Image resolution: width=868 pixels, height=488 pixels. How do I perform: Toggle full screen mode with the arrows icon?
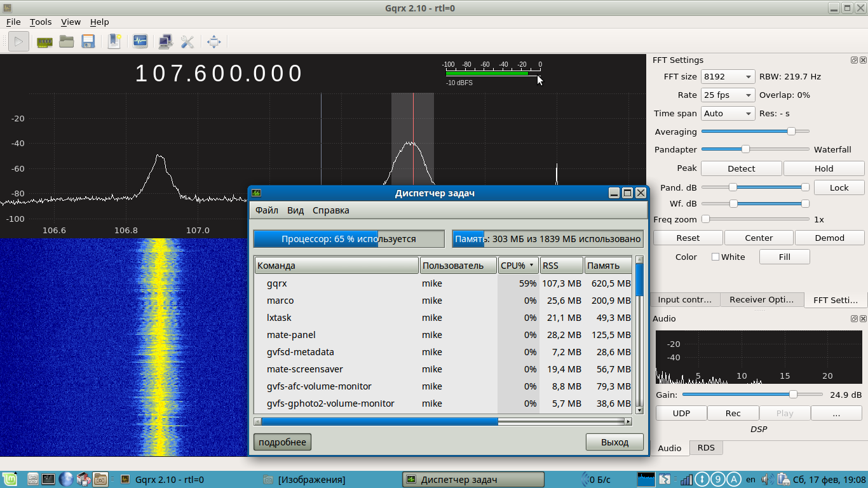tap(214, 41)
